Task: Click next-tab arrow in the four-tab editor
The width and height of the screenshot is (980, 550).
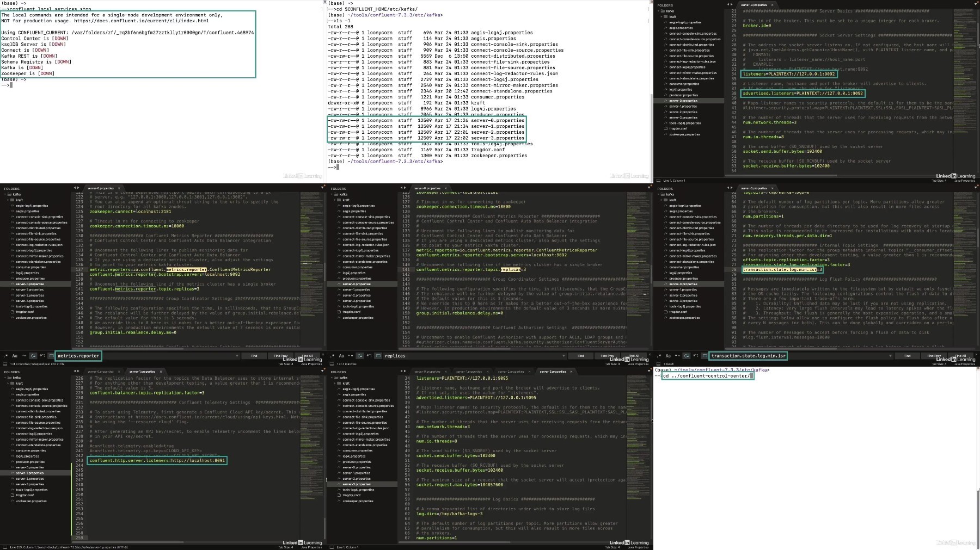Action: point(405,372)
